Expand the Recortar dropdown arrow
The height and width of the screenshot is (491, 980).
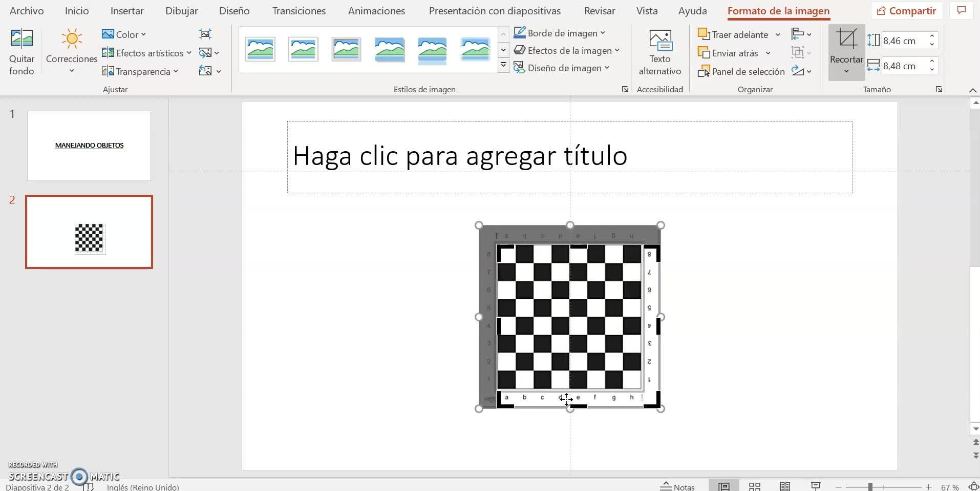point(846,71)
